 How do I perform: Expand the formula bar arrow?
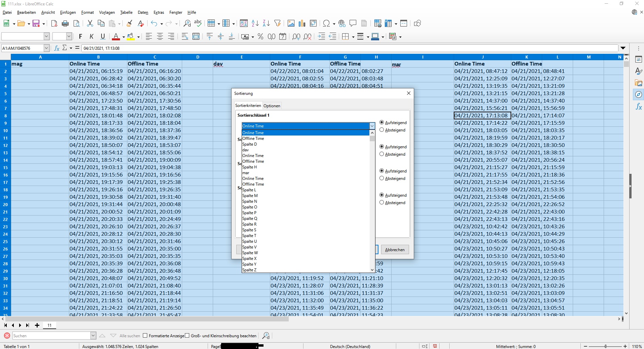click(623, 48)
